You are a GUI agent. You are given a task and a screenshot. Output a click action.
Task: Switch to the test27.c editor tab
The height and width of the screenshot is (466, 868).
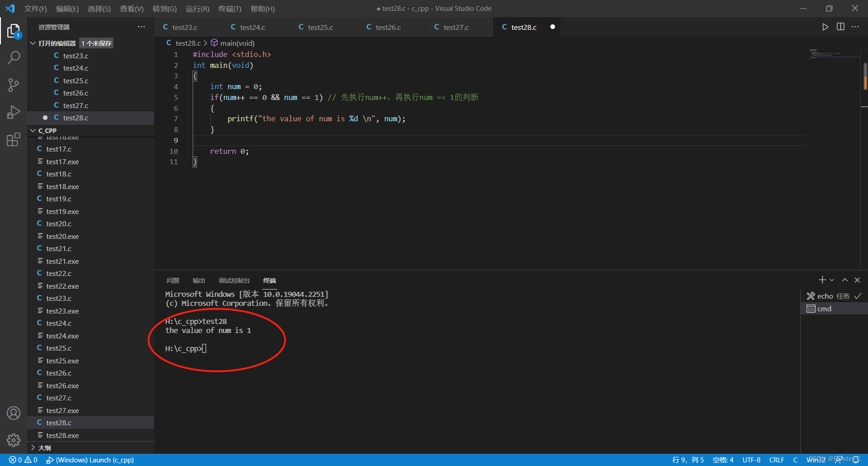(x=459, y=27)
